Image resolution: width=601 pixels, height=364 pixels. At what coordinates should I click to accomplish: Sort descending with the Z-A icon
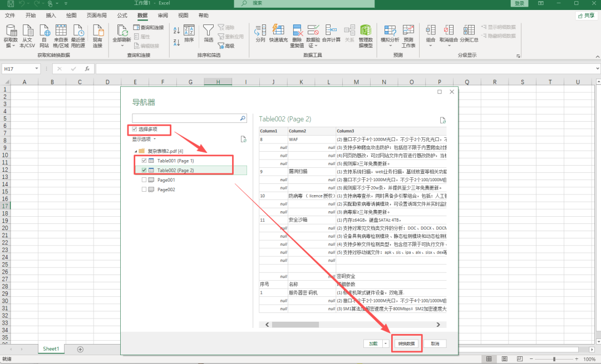(176, 42)
